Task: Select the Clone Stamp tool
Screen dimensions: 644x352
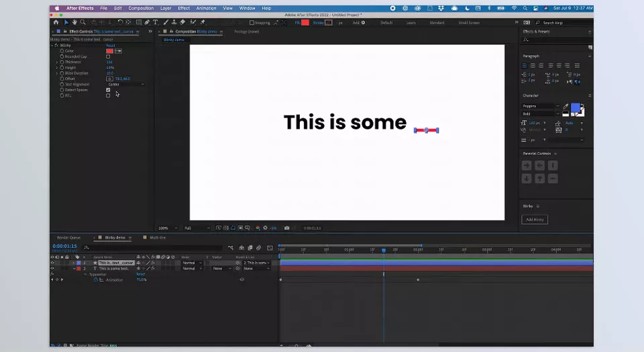Action: pos(174,22)
